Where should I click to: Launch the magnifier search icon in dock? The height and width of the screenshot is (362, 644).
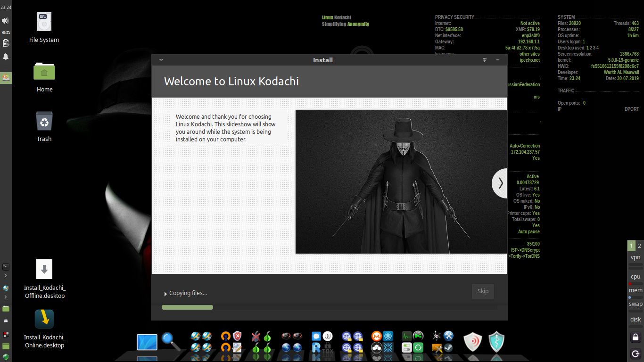[171, 342]
